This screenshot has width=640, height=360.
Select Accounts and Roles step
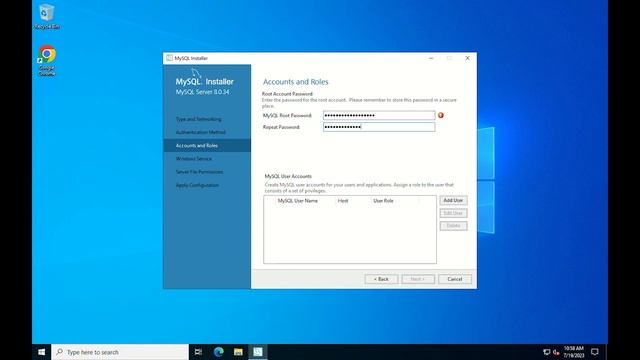(x=207, y=145)
